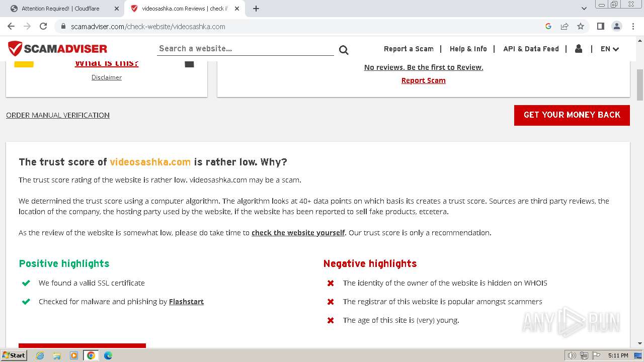Viewport: 644px width, 362px height.
Task: Open Internet Explorer from the taskbar
Action: (x=40, y=355)
